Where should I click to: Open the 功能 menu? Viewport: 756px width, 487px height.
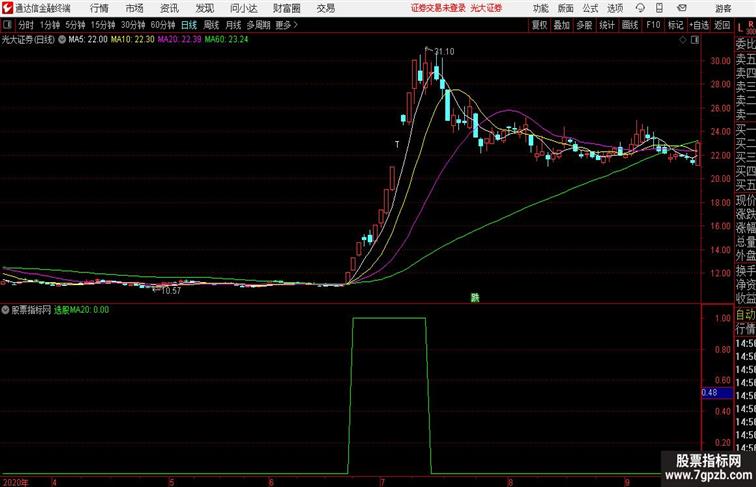tap(540, 8)
